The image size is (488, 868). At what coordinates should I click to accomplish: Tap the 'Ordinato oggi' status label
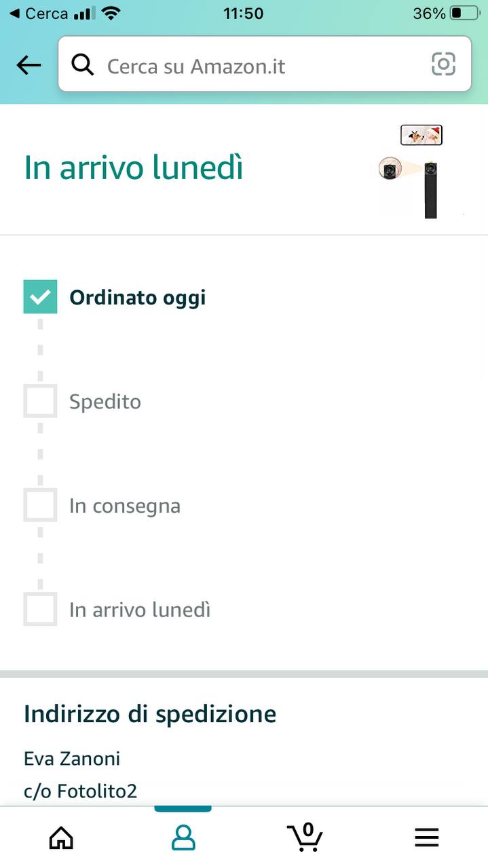[x=137, y=298]
